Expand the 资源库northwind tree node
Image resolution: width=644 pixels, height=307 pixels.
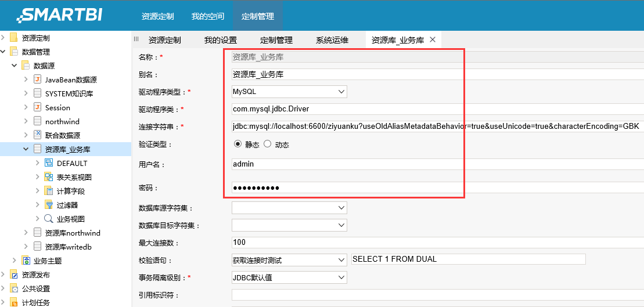pyautogui.click(x=26, y=233)
